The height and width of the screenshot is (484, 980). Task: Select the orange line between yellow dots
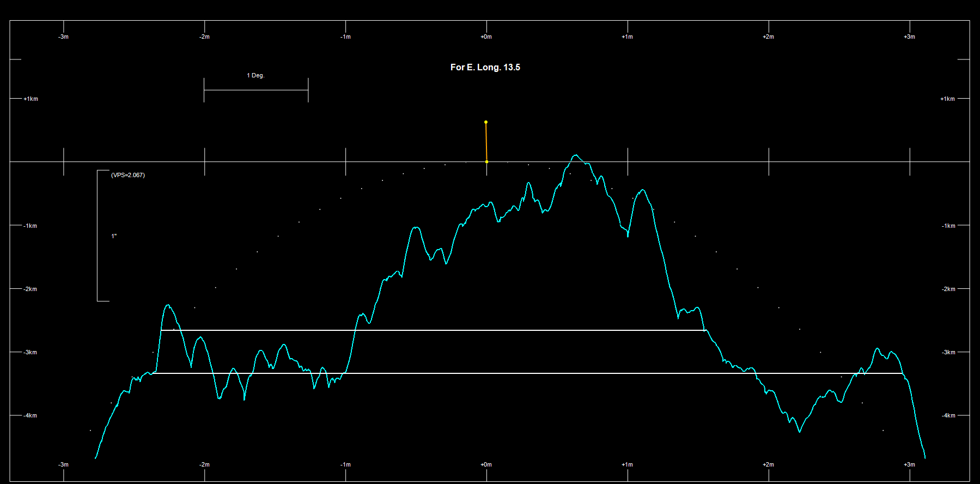point(486,142)
